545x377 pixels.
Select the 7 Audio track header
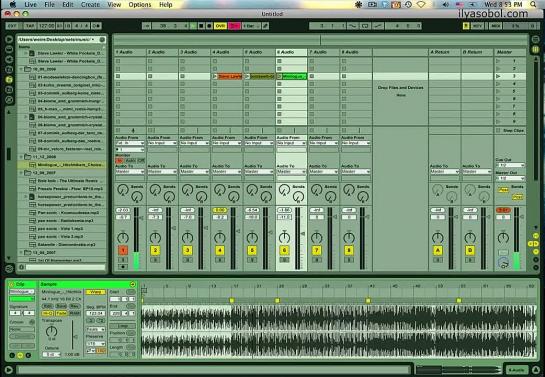323,52
